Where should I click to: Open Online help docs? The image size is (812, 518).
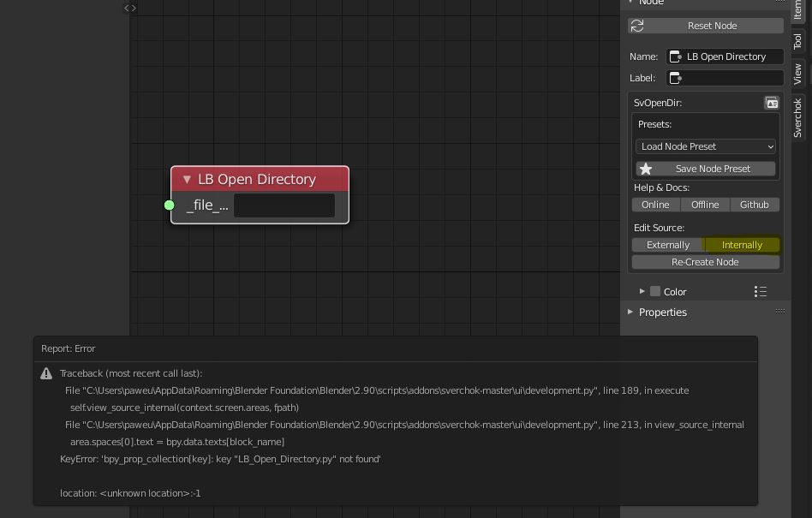[x=655, y=205]
